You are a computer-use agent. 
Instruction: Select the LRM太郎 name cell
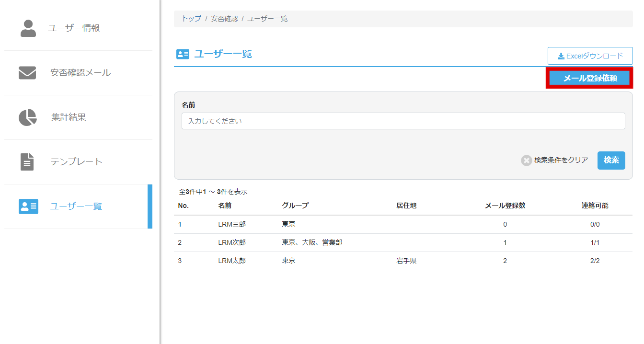(232, 261)
